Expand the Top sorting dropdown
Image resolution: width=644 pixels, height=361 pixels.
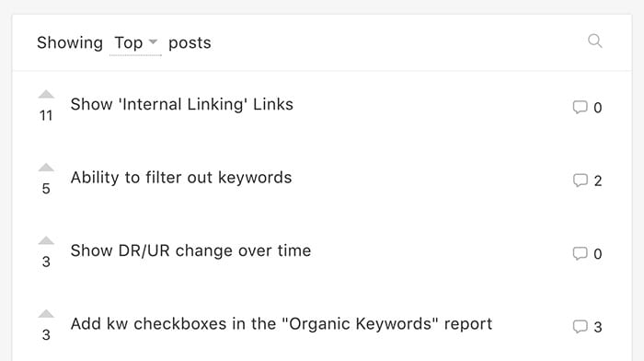[x=135, y=43]
